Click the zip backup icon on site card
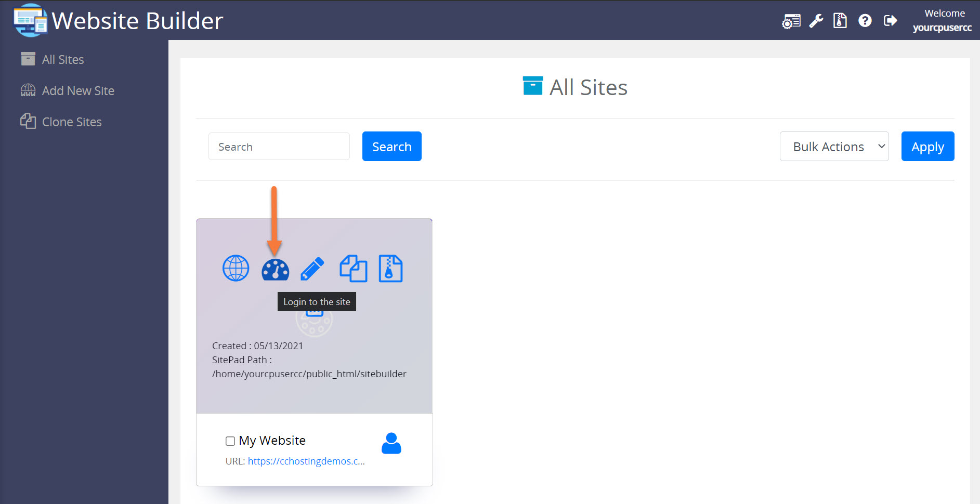The width and height of the screenshot is (980, 504). tap(390, 269)
